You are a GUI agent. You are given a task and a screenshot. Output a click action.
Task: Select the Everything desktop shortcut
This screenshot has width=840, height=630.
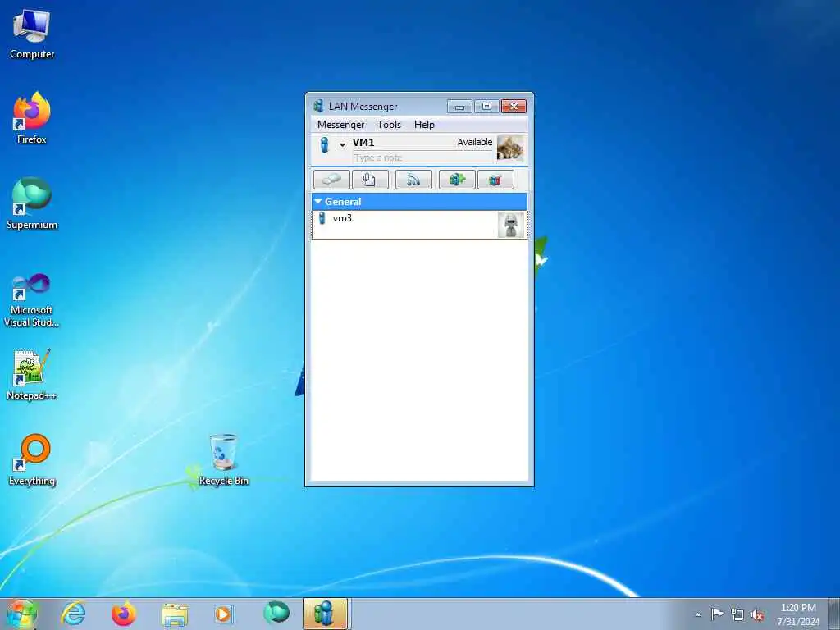(x=32, y=459)
